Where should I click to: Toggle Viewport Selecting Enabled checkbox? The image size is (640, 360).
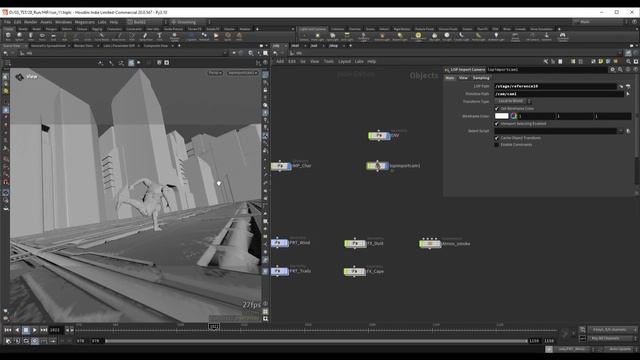(497, 124)
